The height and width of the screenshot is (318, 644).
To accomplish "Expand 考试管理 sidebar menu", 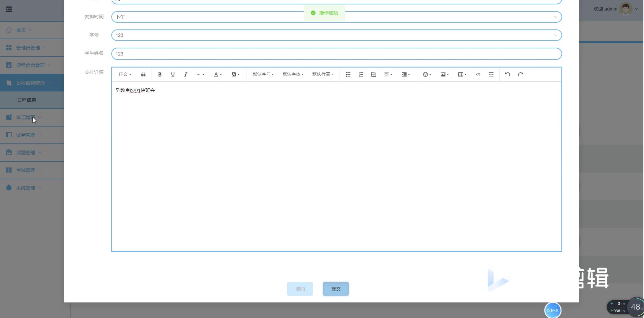I will click(32, 170).
